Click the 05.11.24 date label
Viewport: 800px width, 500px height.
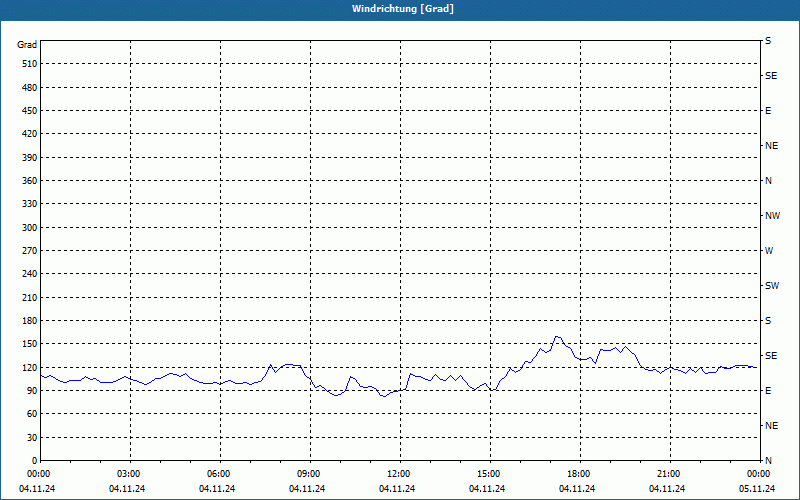coord(757,489)
